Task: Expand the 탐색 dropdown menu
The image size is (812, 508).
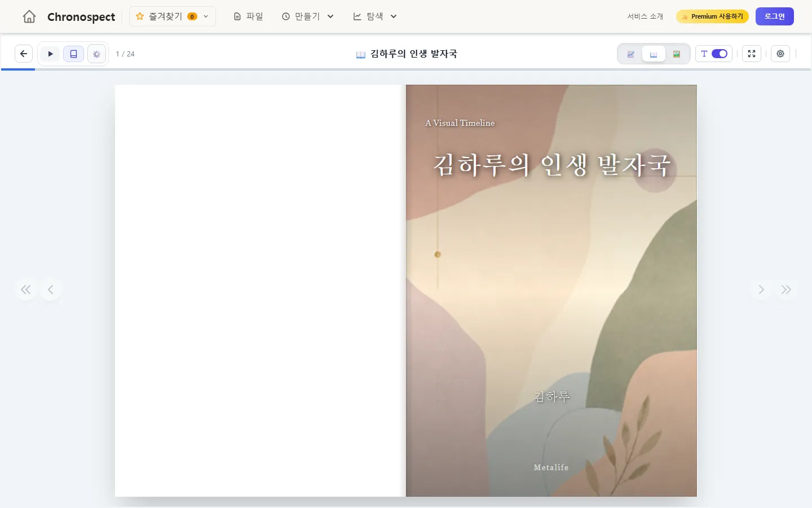Action: coord(375,16)
